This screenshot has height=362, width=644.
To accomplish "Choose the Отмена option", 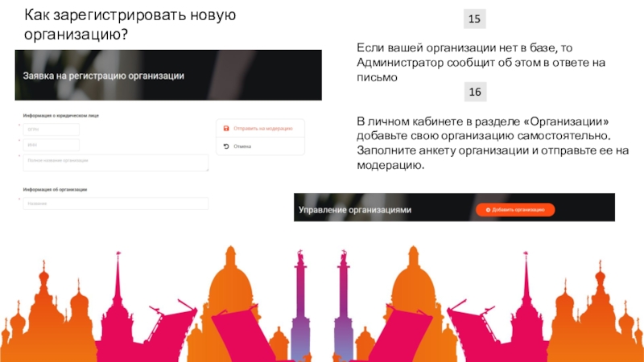I will pos(260,146).
